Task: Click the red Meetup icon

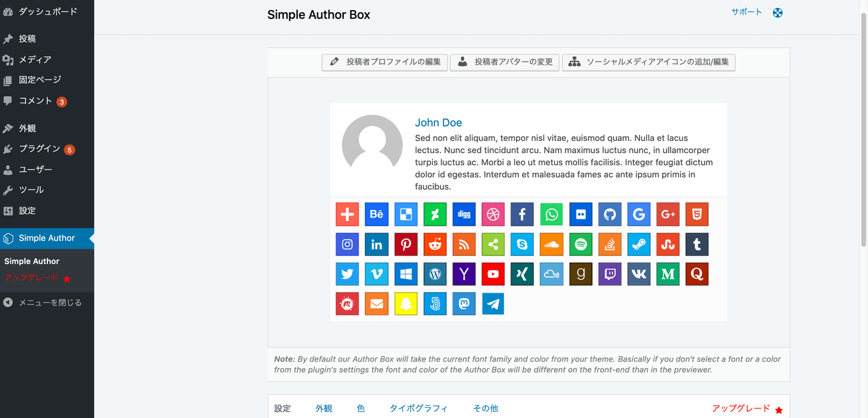Action: point(347,304)
